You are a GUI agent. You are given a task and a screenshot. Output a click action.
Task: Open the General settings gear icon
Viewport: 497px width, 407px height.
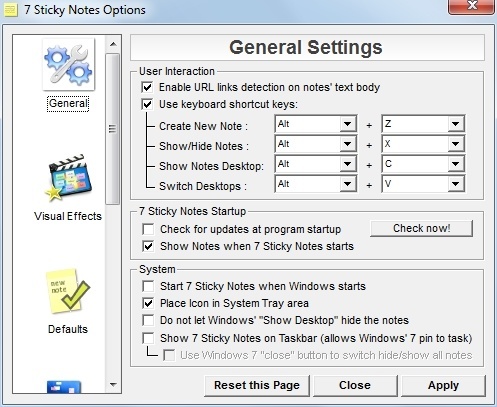tap(68, 64)
